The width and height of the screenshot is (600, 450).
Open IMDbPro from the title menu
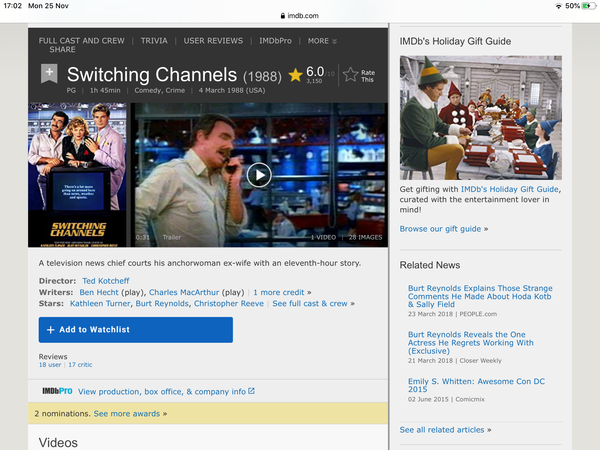click(x=275, y=41)
